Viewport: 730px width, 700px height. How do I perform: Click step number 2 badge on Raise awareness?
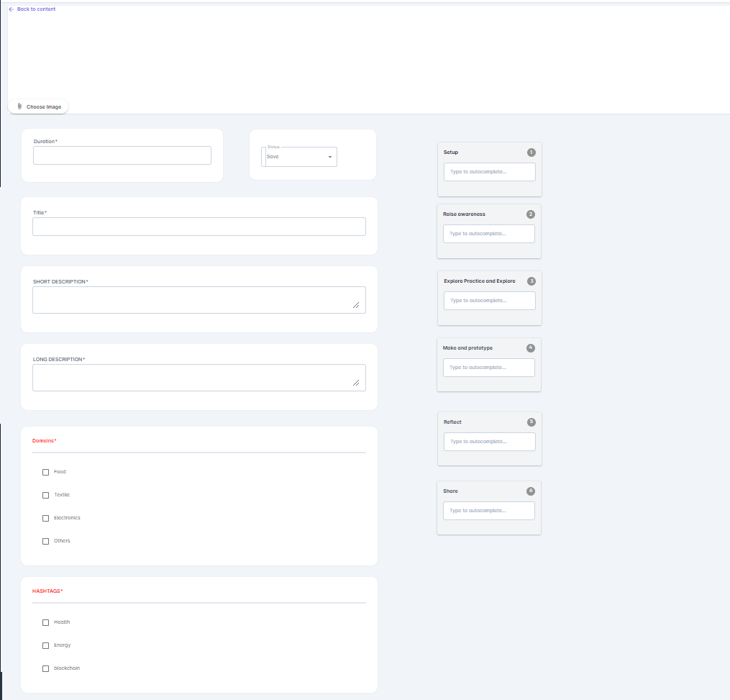click(x=530, y=214)
